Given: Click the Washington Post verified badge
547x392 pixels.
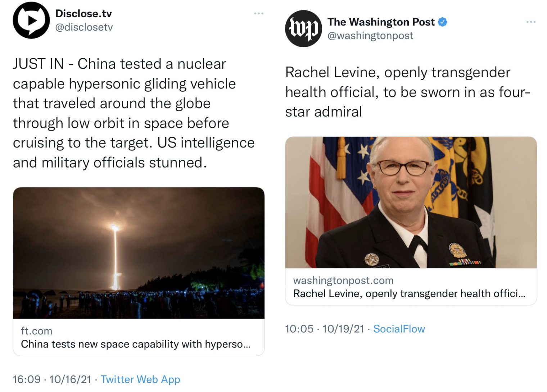Looking at the screenshot, I should (x=443, y=22).
